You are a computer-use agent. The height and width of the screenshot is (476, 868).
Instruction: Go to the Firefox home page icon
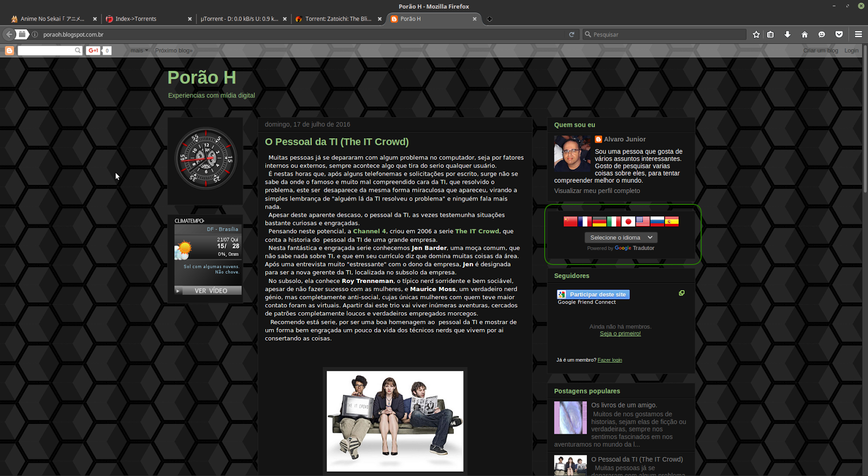805,34
